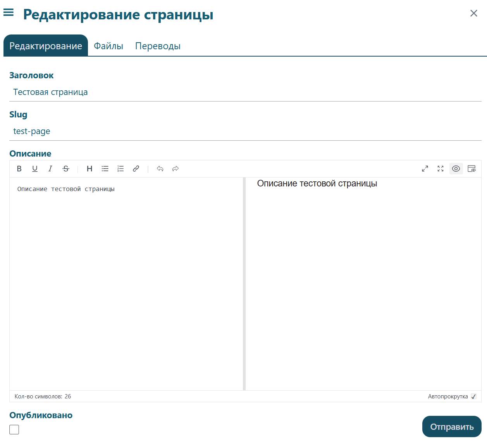The height and width of the screenshot is (448, 487).
Task: Insert a heading with H button
Action: pyautogui.click(x=89, y=169)
